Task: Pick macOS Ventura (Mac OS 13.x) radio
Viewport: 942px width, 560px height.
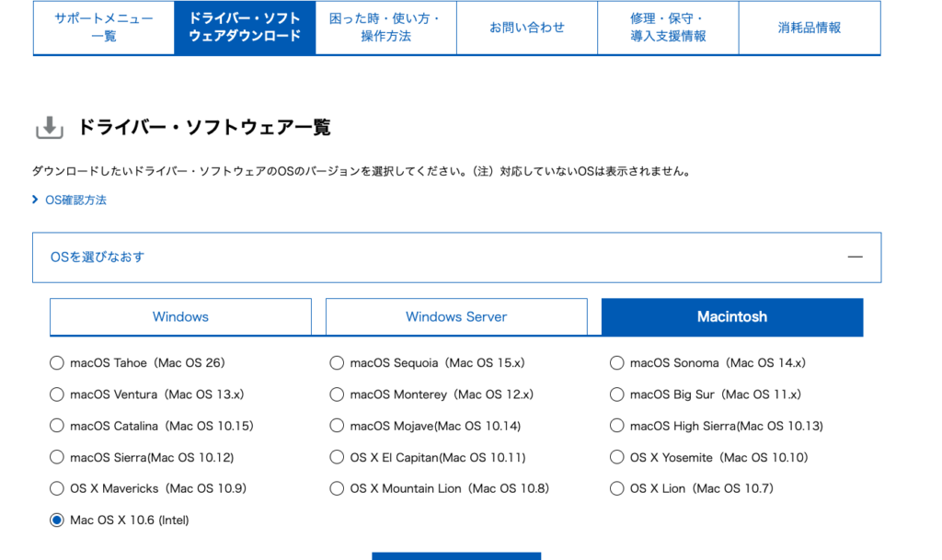Action: coord(57,394)
